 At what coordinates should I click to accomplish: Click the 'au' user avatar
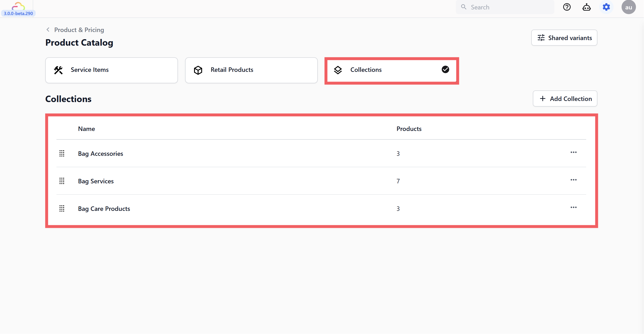click(x=628, y=7)
